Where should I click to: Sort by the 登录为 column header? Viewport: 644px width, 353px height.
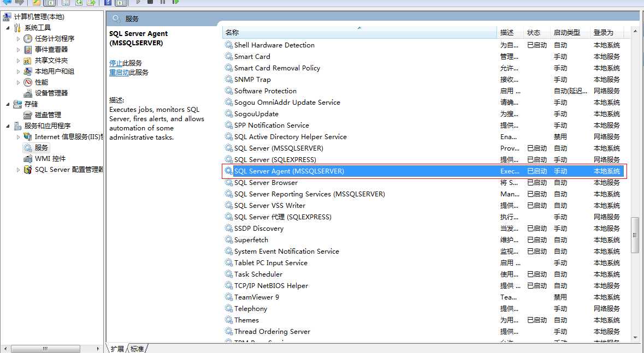tap(607, 32)
